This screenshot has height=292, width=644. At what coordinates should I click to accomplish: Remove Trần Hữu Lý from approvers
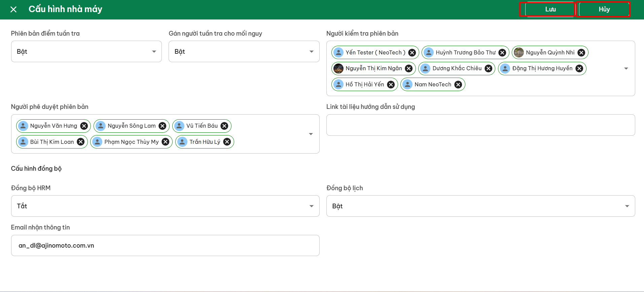(227, 142)
